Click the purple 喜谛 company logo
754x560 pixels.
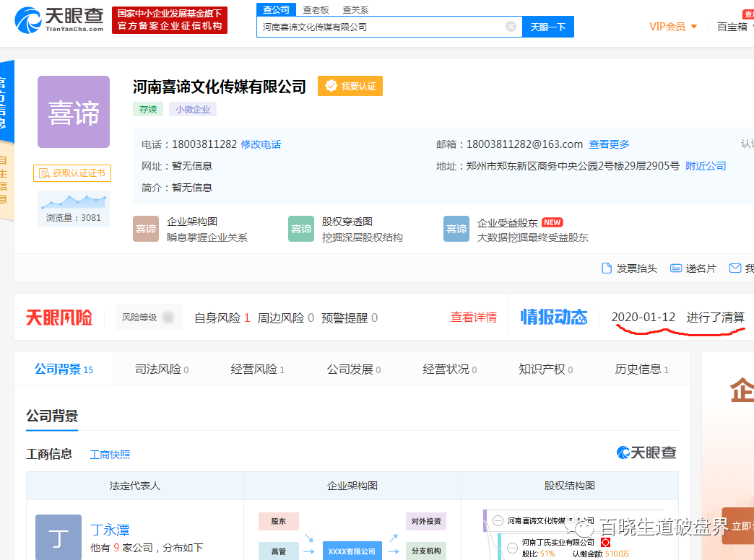coord(74,112)
